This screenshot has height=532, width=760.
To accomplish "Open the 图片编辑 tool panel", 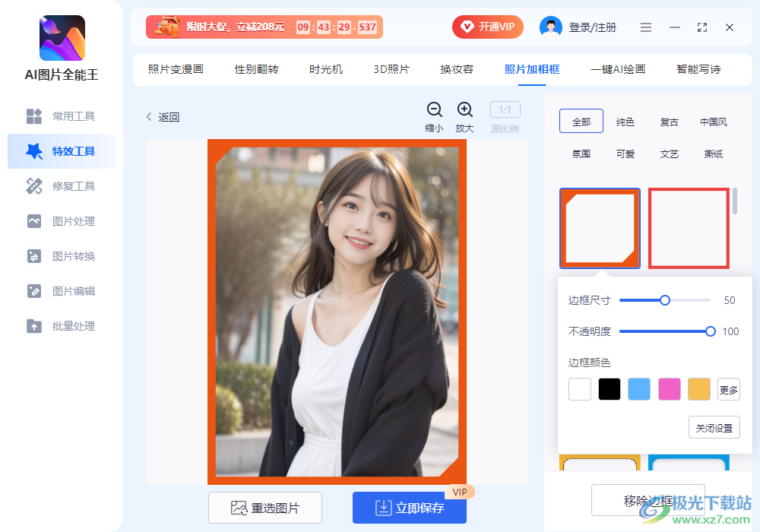I will 61,291.
